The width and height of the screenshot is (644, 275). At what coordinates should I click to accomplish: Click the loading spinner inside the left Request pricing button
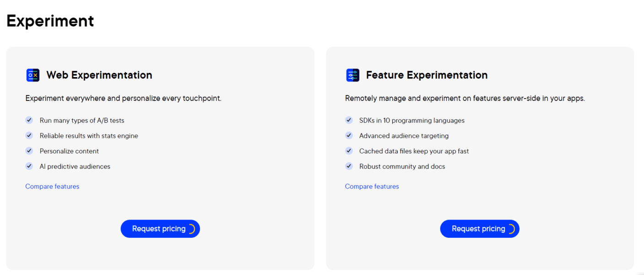click(193, 229)
